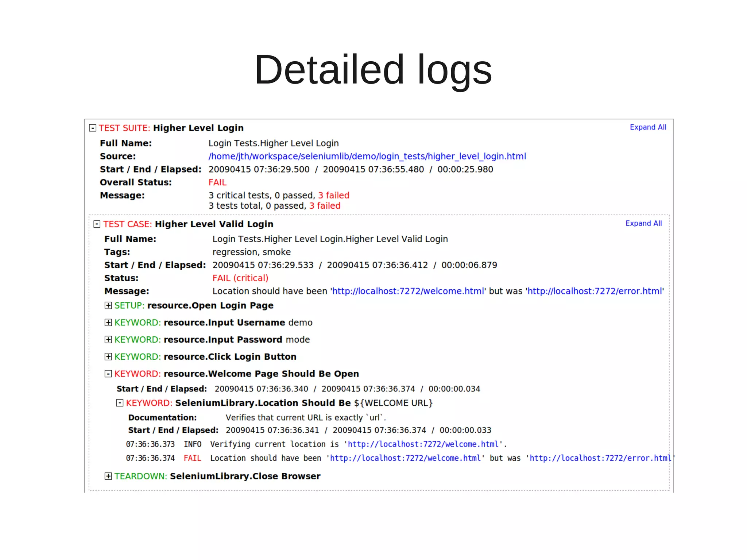
Task: Expand the SETUP resource.Open Login Page row
Action: pos(108,305)
